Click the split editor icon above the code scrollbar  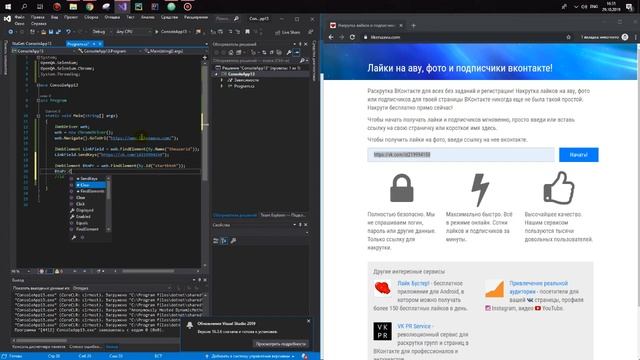pyautogui.click(x=205, y=57)
